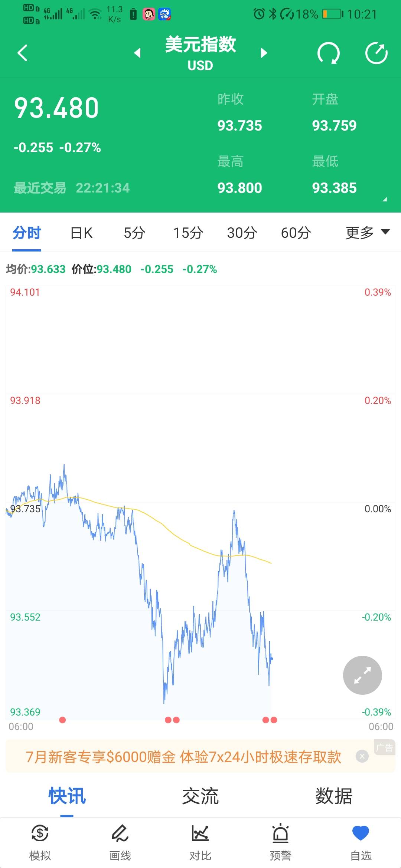Switch to next instrument with right triangle
401x868 pixels.
click(264, 53)
